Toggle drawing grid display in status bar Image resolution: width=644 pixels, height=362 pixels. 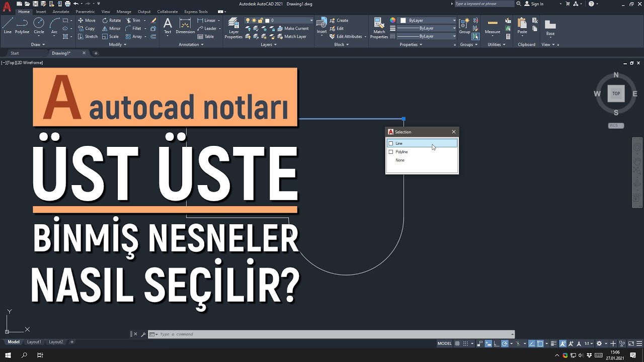457,343
